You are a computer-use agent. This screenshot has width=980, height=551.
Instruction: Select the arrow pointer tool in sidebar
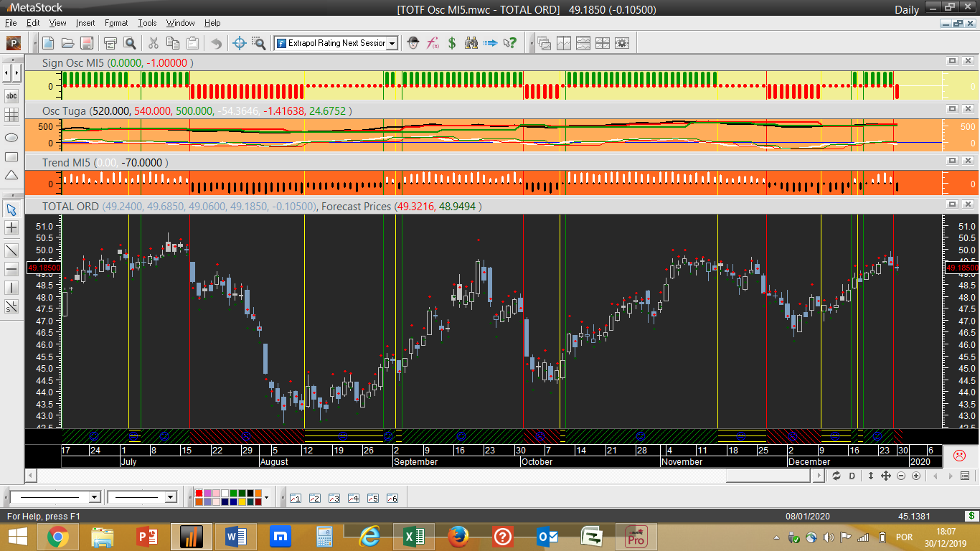coord(11,209)
